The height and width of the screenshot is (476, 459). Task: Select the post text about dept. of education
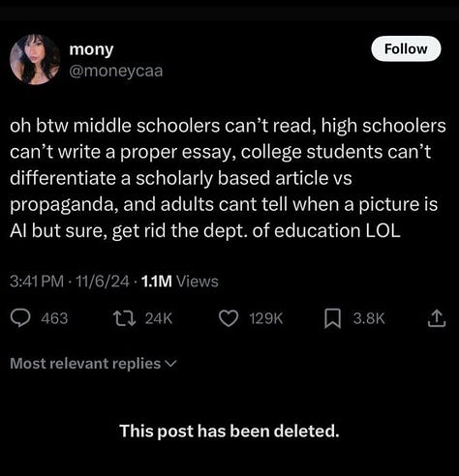point(228,178)
